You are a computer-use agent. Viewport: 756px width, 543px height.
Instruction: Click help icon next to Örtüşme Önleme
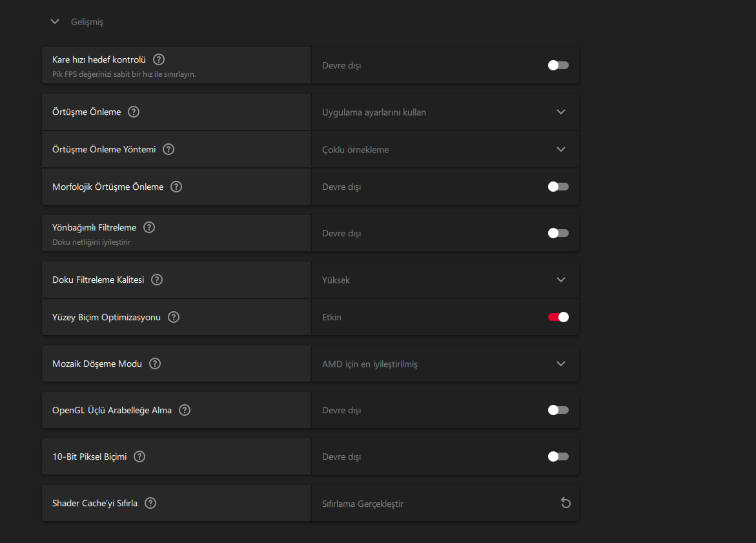(x=134, y=112)
